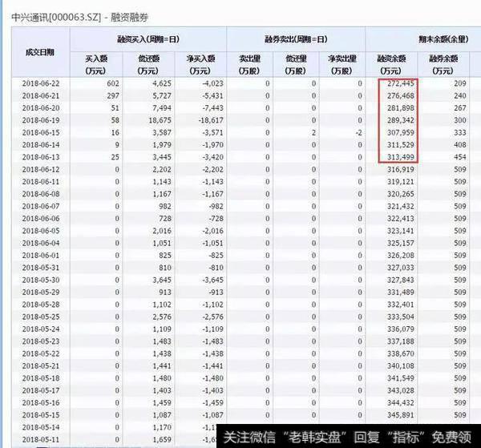Screen dimensions: 481x448
Task: Select the 2018-06-22 date row
Action: [x=41, y=83]
